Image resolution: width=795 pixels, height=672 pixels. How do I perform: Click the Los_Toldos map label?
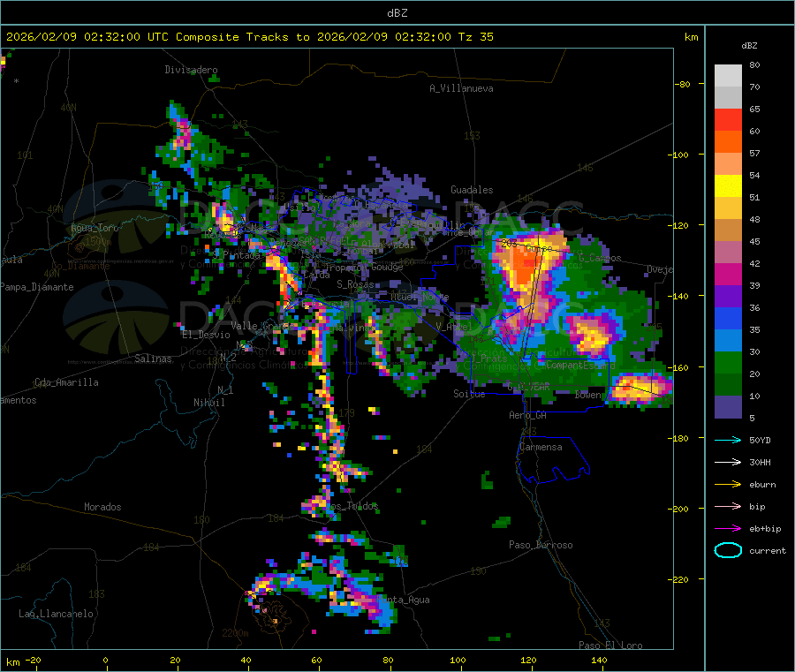(353, 506)
